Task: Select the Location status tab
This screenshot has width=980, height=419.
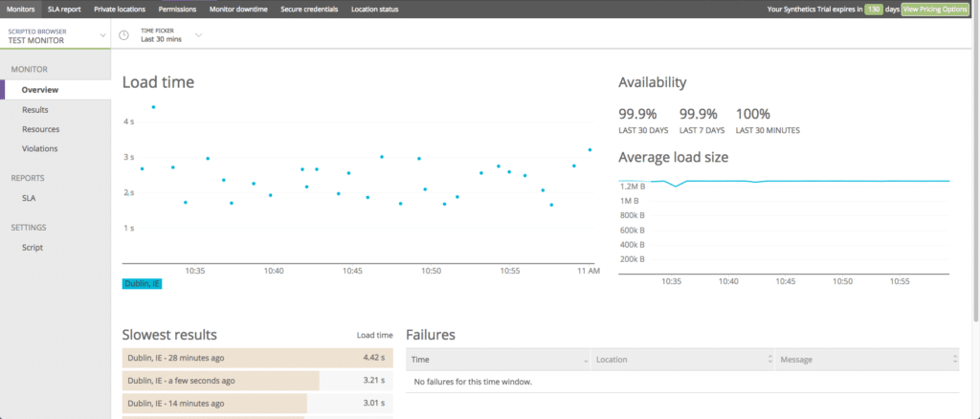Action: click(x=375, y=9)
